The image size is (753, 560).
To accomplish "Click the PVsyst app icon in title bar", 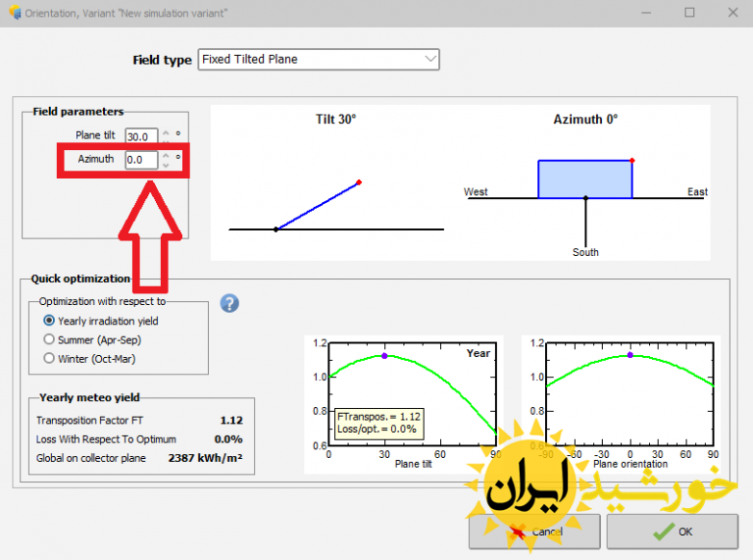I will click(13, 12).
